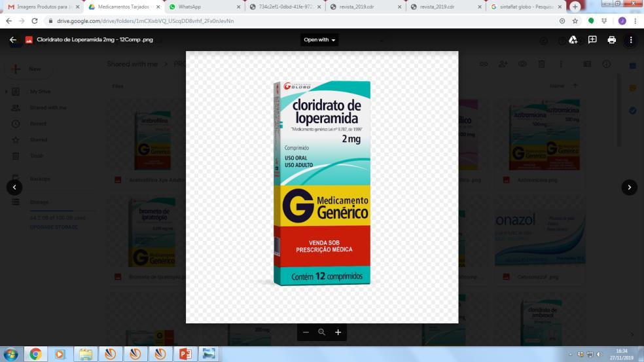The image size is (644, 362).
Task: Open the Windows Start menu
Action: (x=10, y=354)
